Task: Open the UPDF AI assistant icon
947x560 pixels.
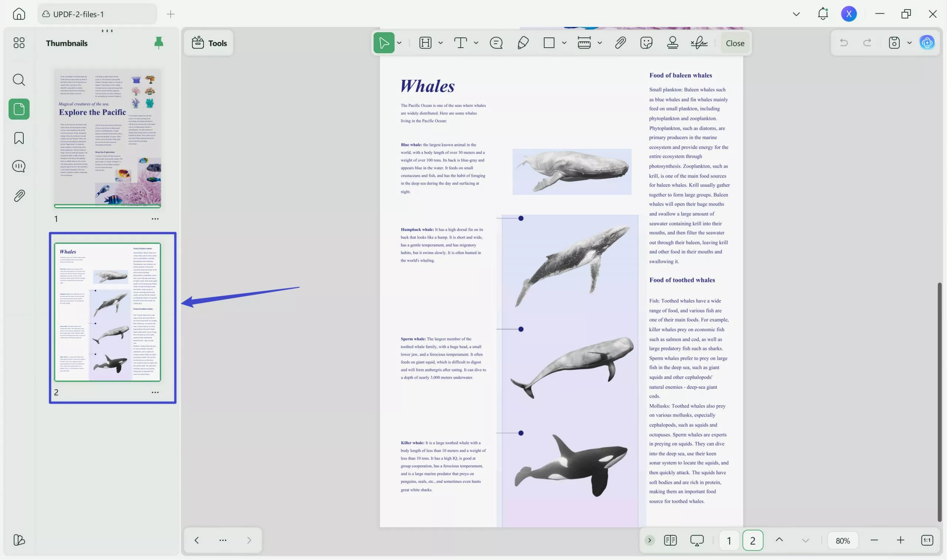Action: [927, 43]
